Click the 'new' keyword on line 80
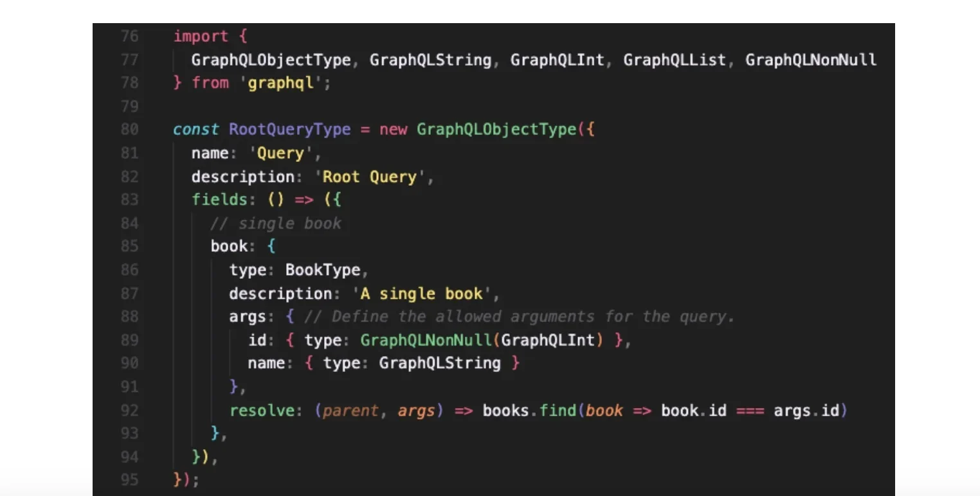980x496 pixels. (393, 129)
